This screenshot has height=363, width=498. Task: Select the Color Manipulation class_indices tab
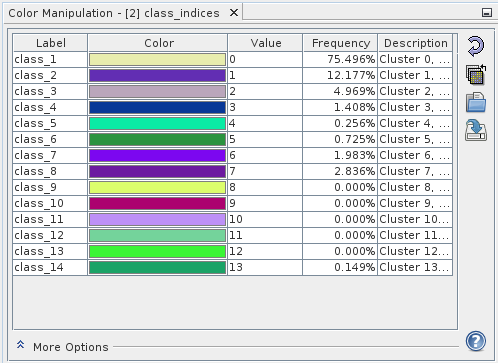pyautogui.click(x=114, y=13)
